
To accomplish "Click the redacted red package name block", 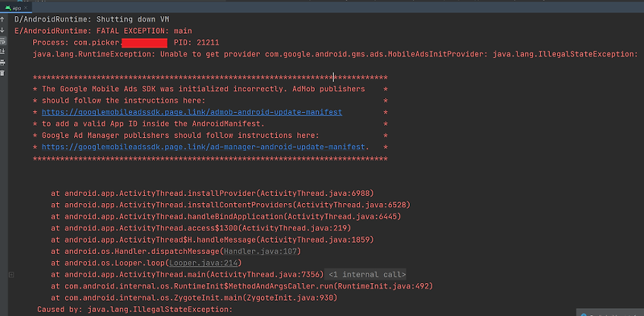I will point(145,43).
